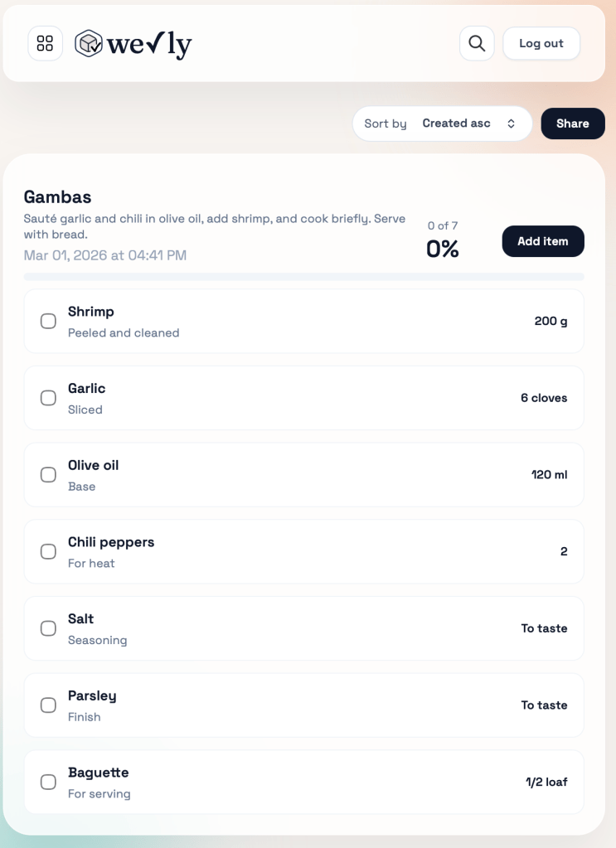Tick the Garlic checkbox
Viewport: 616px width, 848px height.
(x=49, y=398)
